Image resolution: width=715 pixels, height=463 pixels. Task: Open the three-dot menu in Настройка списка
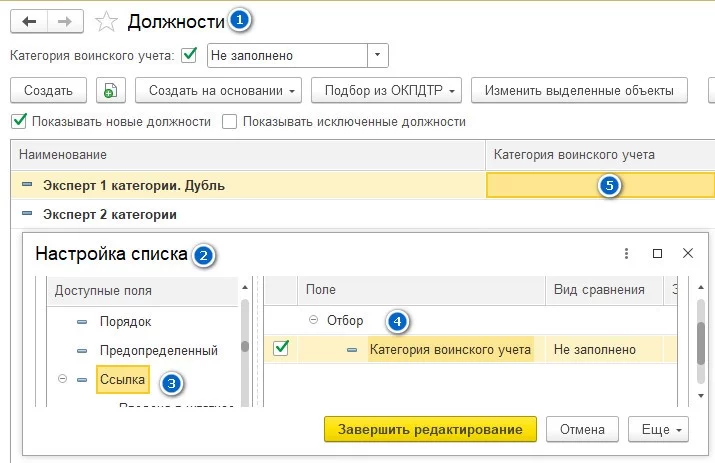(626, 253)
